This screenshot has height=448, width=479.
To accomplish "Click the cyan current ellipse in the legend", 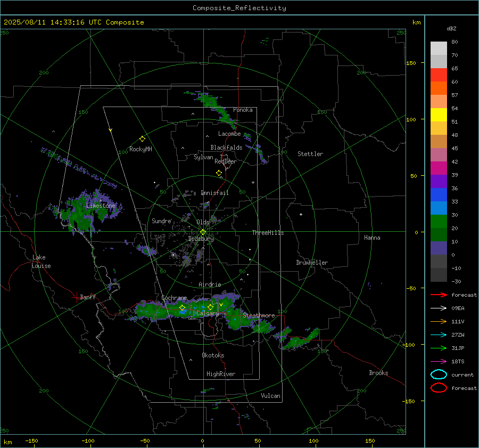I will (439, 374).
